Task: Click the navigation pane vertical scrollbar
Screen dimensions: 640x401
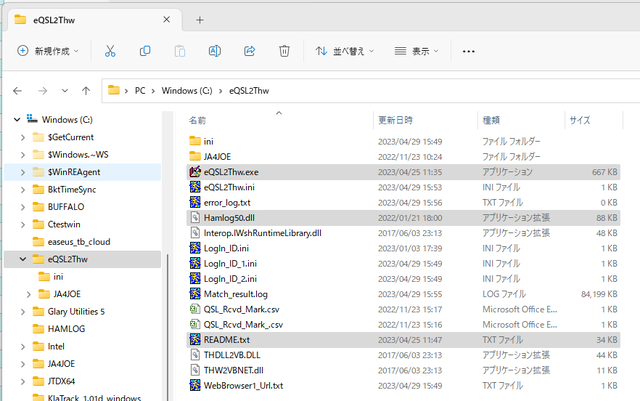Action: (168, 327)
